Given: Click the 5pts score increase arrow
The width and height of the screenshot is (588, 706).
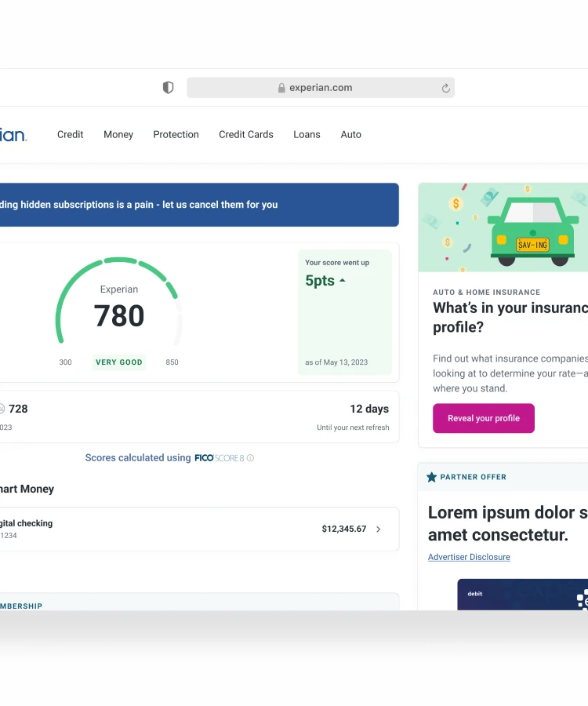Looking at the screenshot, I should [x=343, y=281].
